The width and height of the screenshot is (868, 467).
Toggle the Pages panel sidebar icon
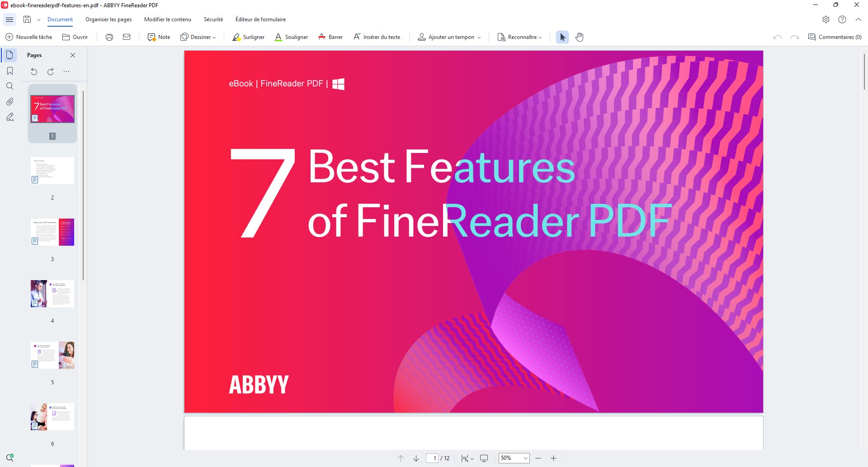[9, 55]
